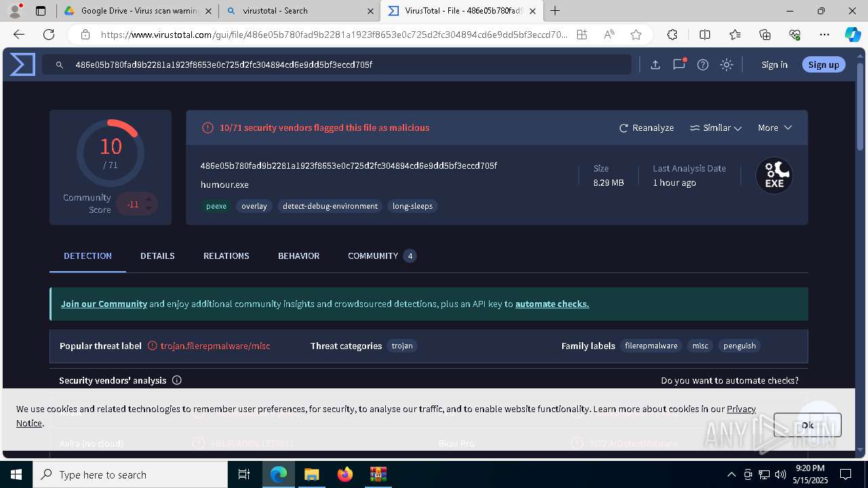Click the browser address bar URL
The image size is (868, 488).
click(334, 35)
